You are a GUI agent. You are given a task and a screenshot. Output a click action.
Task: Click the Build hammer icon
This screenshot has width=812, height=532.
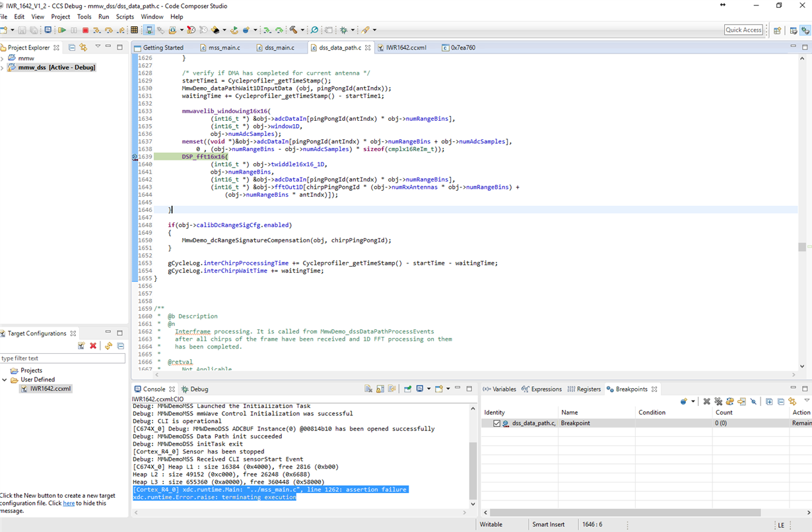294,30
